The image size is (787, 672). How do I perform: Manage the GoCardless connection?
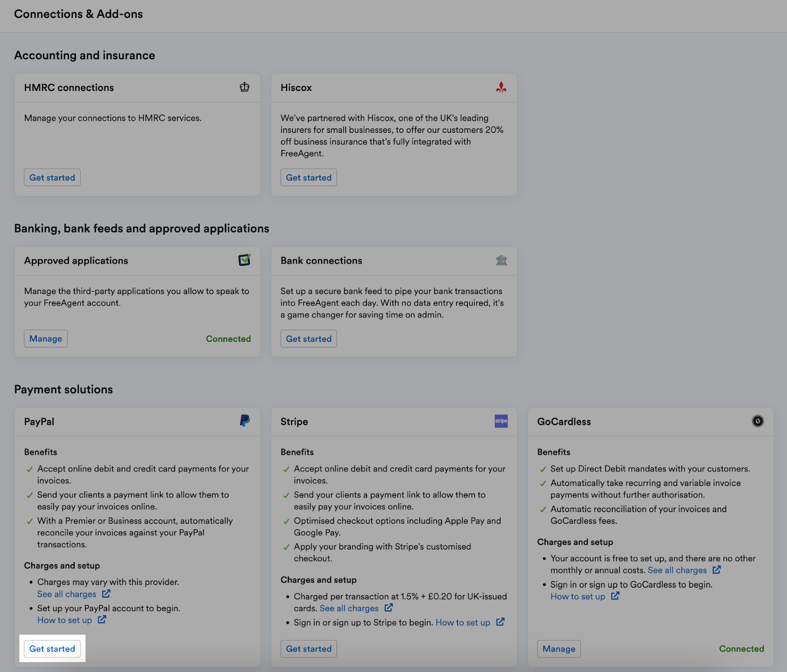pyautogui.click(x=559, y=648)
